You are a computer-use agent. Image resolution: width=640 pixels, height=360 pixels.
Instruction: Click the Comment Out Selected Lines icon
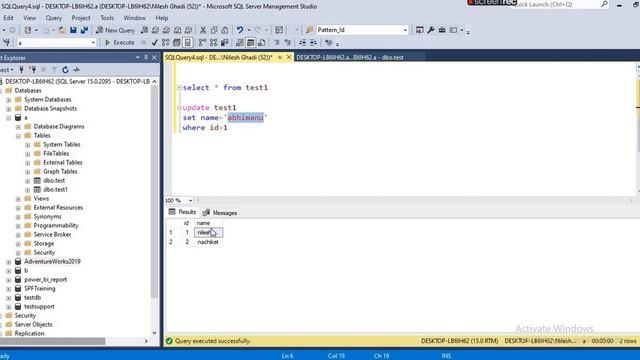pyautogui.click(x=277, y=42)
